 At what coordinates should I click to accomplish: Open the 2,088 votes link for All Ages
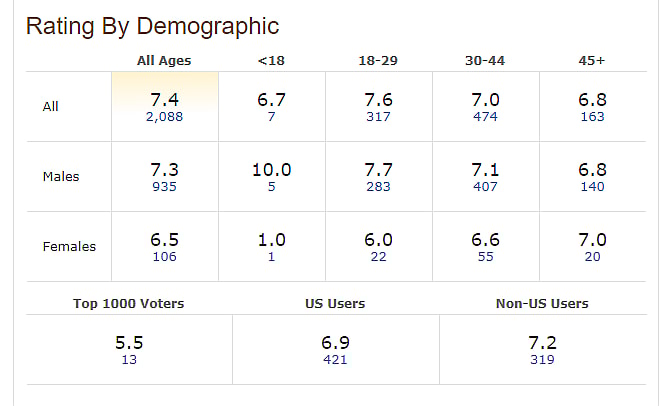pos(164,117)
